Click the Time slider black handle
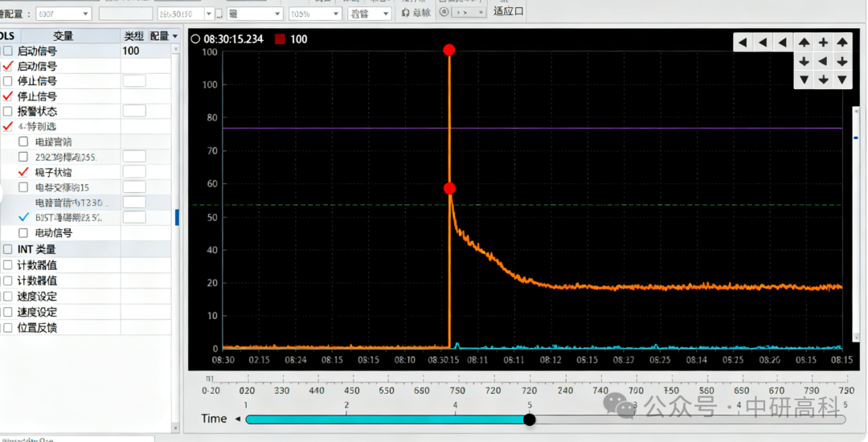Screen dimensions: 868x442 coord(529,419)
